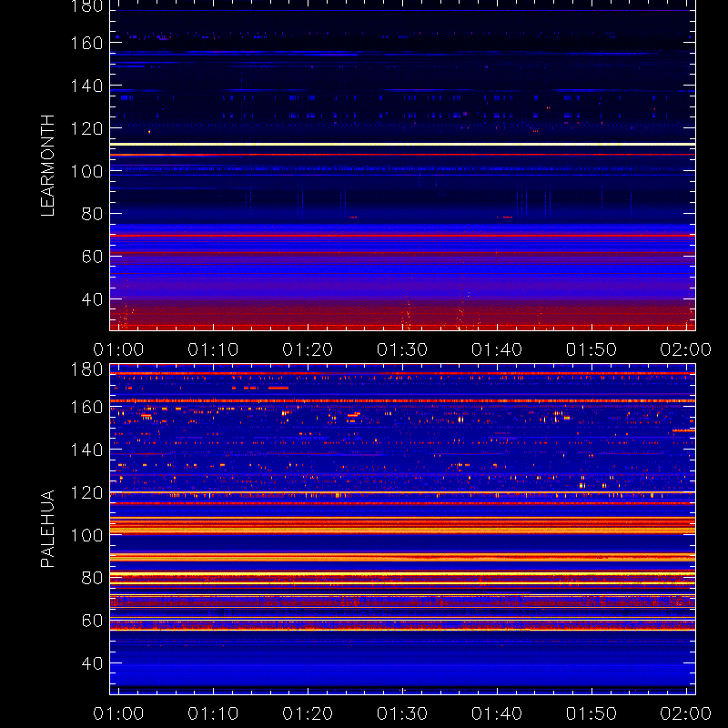Click the bright yellow-white band in the LEARMONTH spectrogram

click(402, 145)
